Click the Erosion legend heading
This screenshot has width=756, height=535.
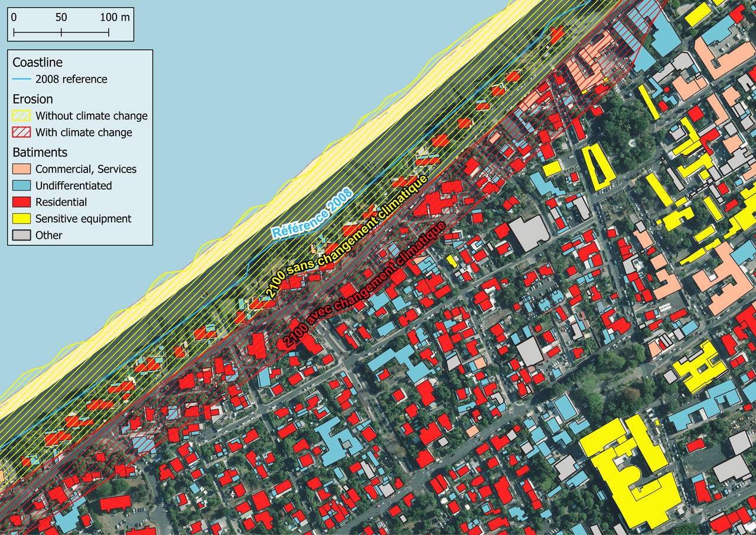[32, 99]
